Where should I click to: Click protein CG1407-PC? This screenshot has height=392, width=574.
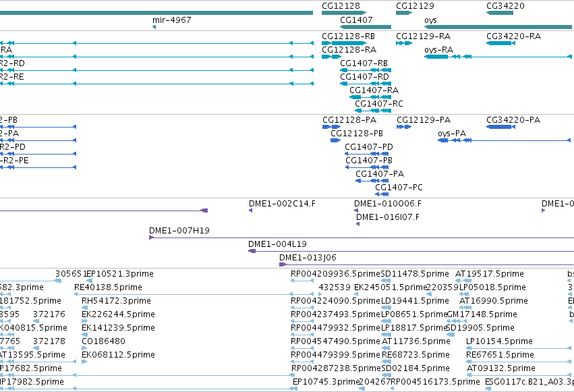pyautogui.click(x=382, y=194)
